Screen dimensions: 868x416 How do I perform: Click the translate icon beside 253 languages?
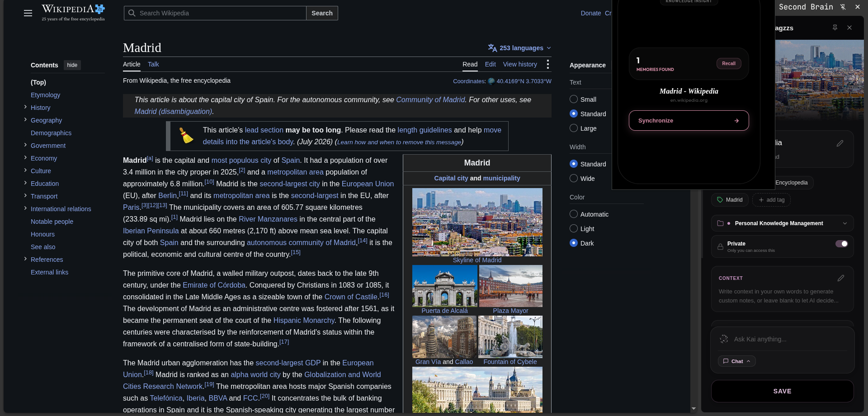492,48
